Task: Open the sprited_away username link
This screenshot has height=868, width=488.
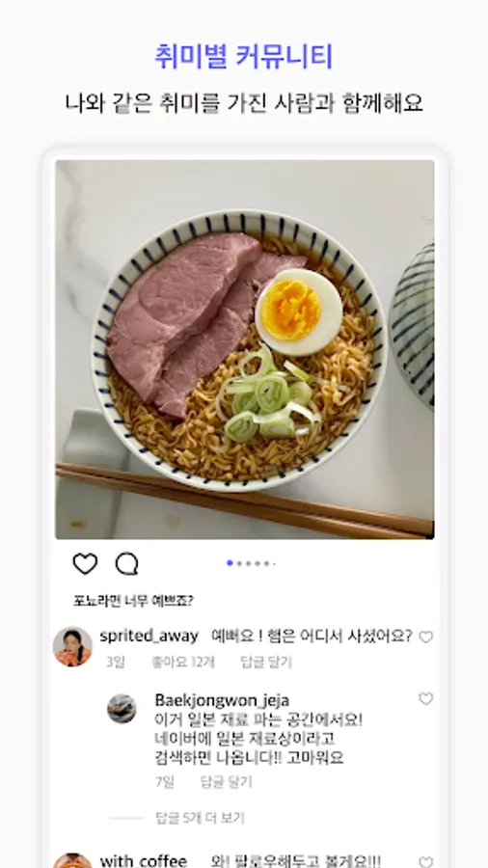Action: [x=149, y=637]
